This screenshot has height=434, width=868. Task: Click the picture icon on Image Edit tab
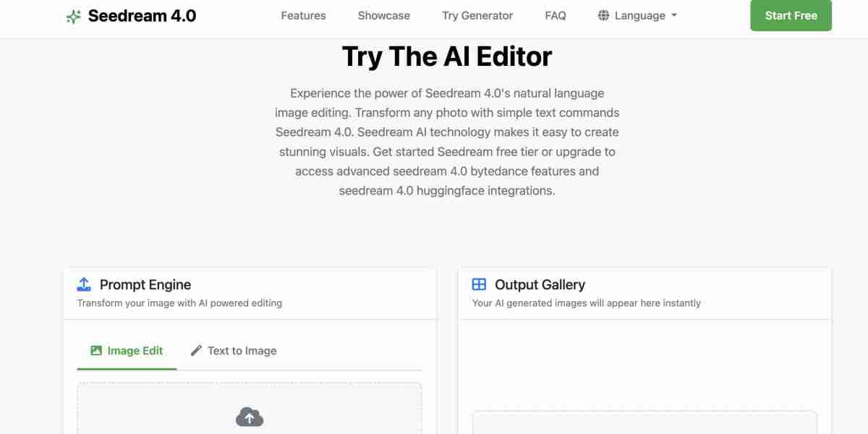[x=96, y=351]
